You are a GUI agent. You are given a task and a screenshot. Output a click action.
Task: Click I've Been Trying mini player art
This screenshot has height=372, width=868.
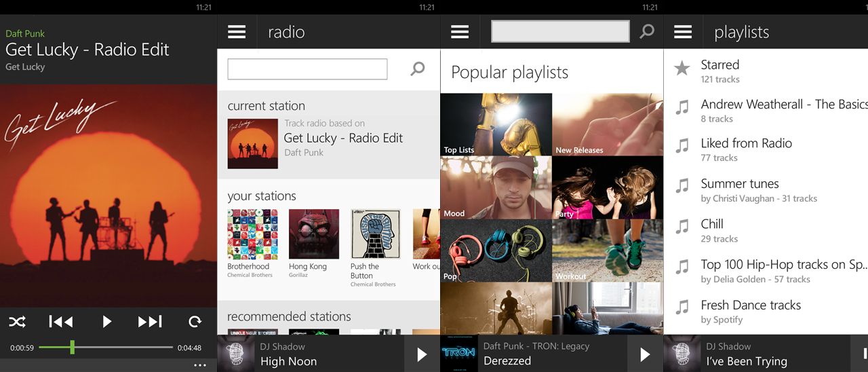coord(682,353)
